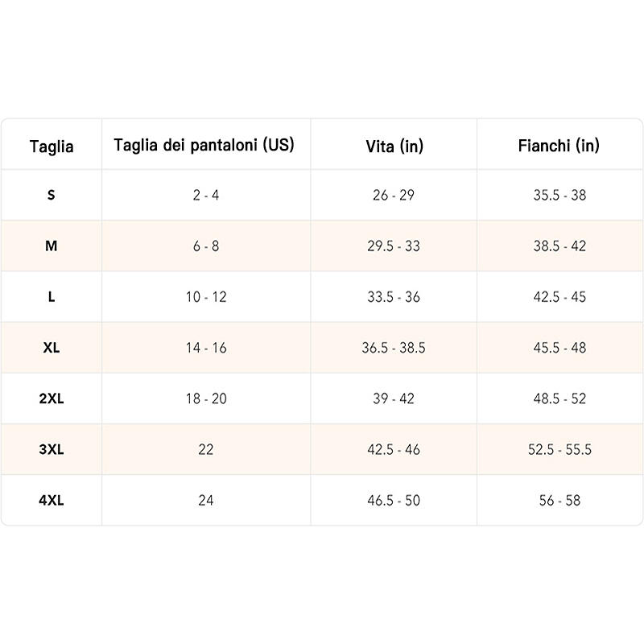Select the 29.5 - 33 waist cell
This screenshot has height=644, width=644.
coord(394,246)
